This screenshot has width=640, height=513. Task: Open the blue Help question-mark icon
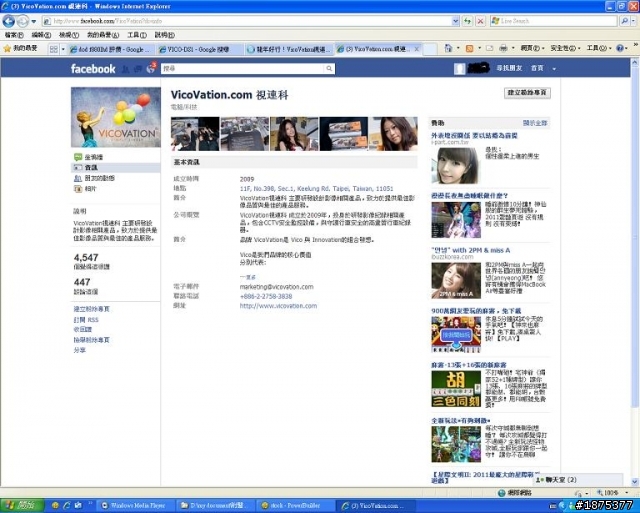[x=620, y=49]
